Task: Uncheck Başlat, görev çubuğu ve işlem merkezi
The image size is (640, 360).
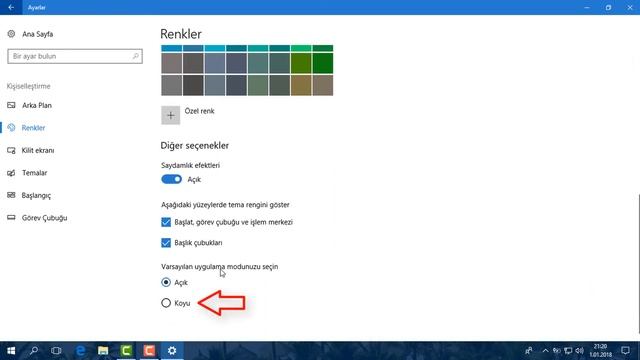Action: click(x=166, y=222)
